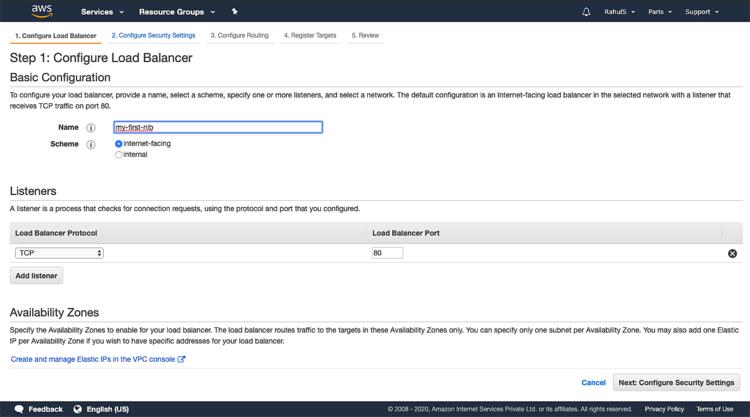Select the internet-facing scheme option
The width and height of the screenshot is (750, 417).
coord(119,144)
